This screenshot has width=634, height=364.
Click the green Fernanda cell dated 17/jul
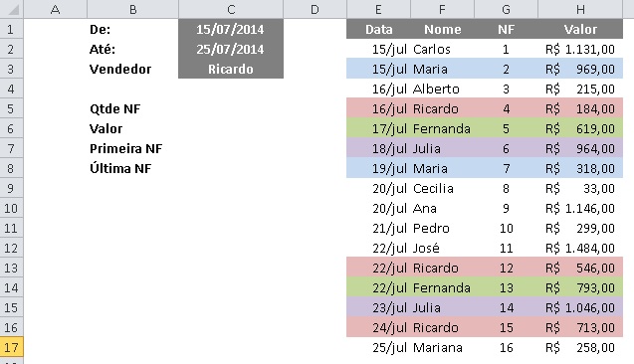click(442, 128)
